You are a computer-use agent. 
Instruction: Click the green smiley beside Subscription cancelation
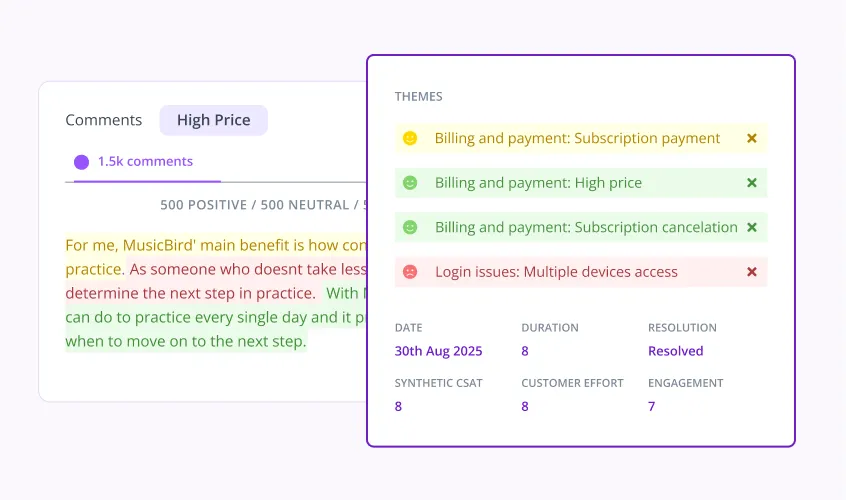click(x=410, y=228)
